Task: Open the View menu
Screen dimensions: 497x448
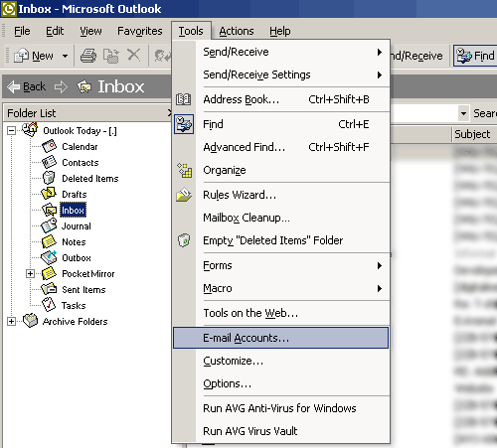Action: click(x=90, y=31)
